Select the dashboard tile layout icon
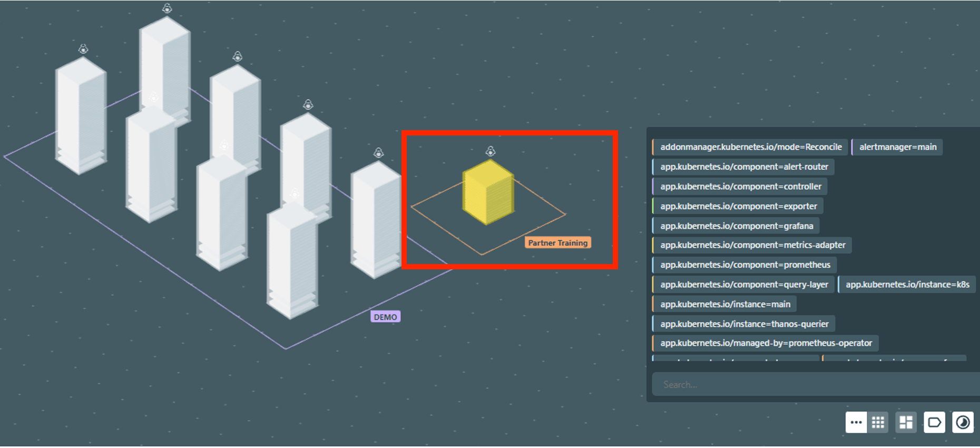980x448 pixels. pyautogui.click(x=906, y=422)
